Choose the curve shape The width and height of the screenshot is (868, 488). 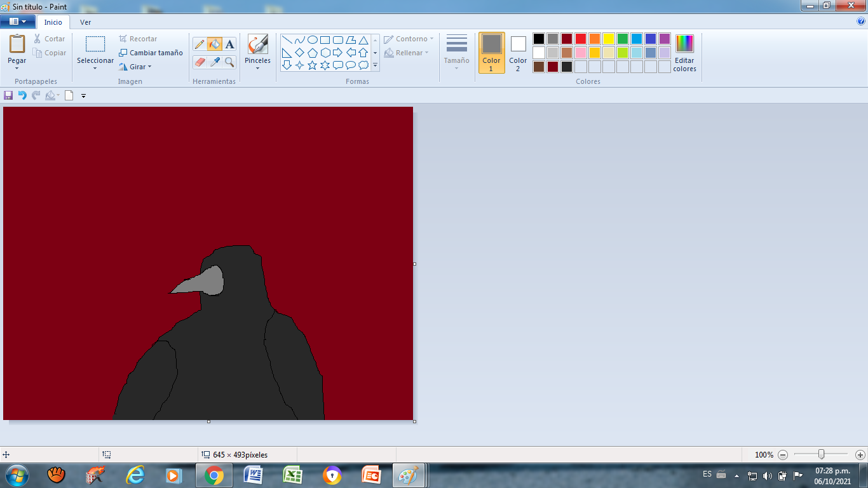[299, 40]
